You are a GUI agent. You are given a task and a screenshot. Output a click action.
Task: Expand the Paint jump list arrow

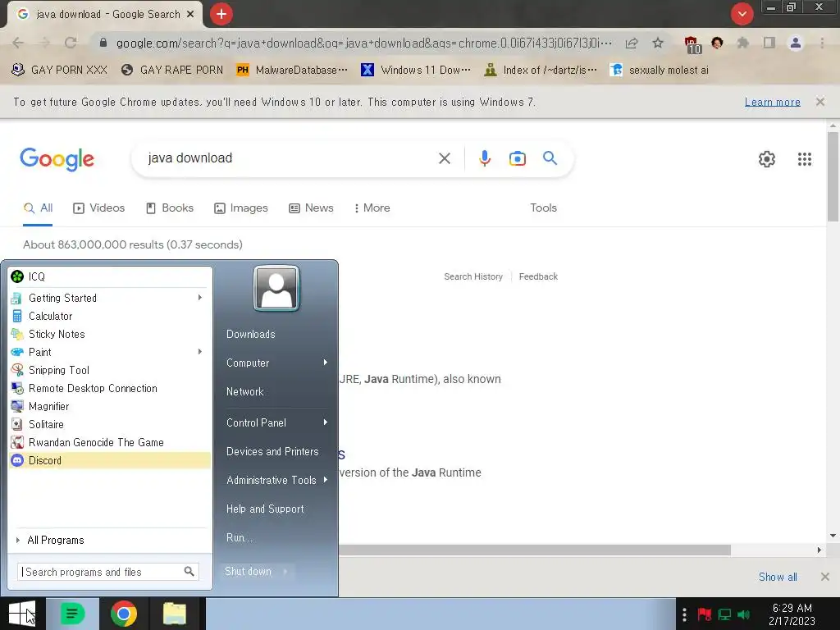[x=200, y=351]
